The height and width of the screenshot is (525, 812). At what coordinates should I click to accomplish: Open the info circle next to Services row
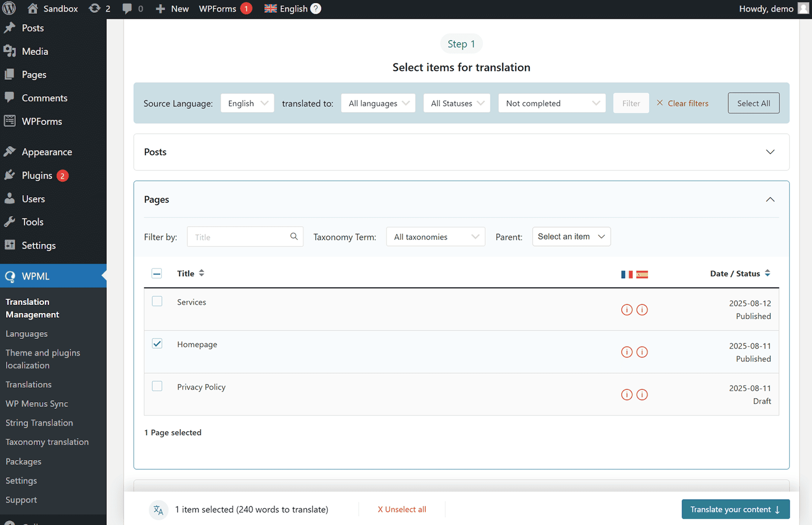(x=627, y=309)
